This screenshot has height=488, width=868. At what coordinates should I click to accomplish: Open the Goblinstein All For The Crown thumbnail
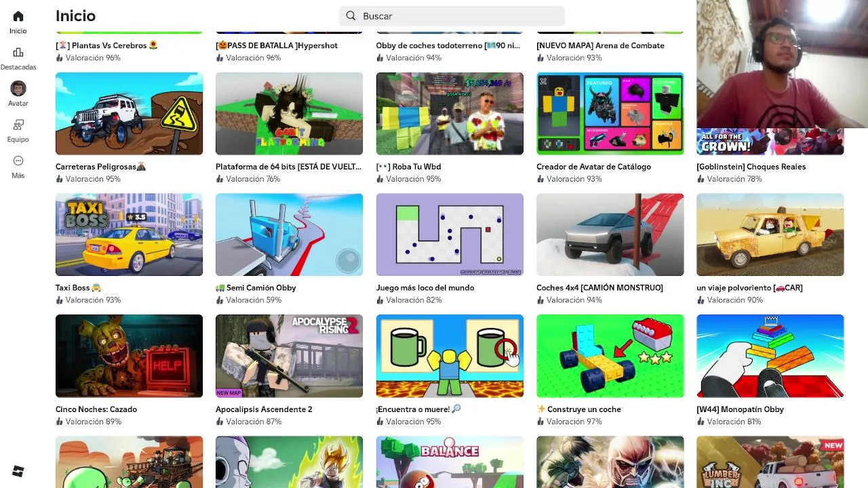point(770,142)
